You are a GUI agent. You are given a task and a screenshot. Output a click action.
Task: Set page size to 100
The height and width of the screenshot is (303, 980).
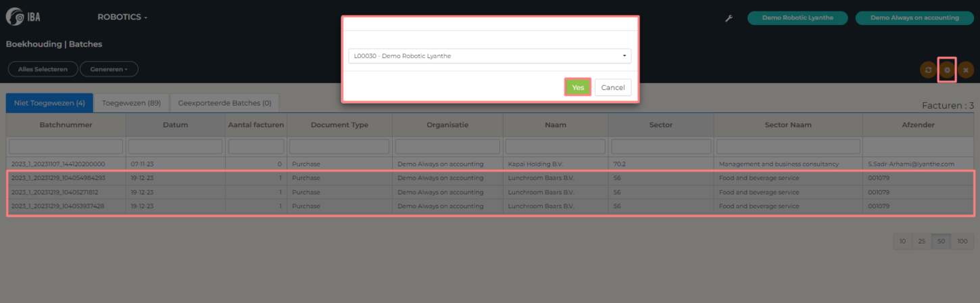pyautogui.click(x=962, y=241)
